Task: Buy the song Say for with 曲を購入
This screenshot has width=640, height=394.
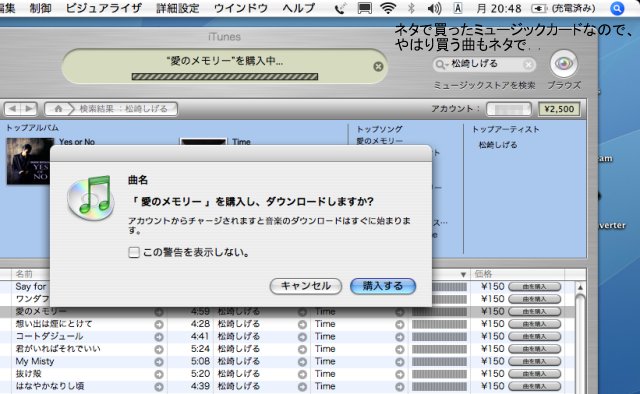Action: (x=534, y=287)
